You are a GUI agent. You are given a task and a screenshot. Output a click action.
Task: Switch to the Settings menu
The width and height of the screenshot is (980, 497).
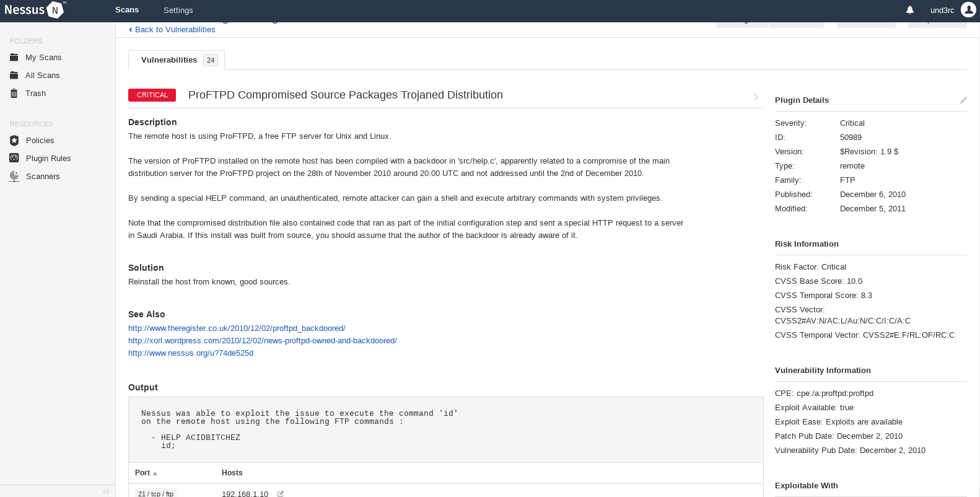point(178,10)
